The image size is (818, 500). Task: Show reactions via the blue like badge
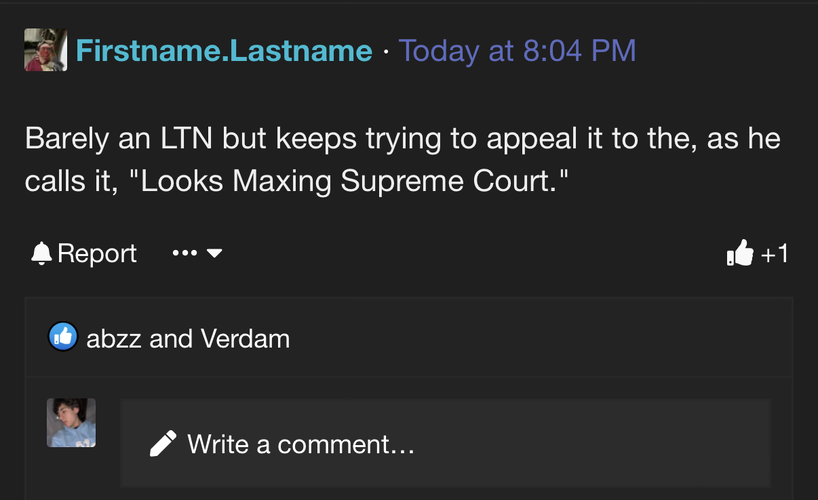pyautogui.click(x=63, y=337)
